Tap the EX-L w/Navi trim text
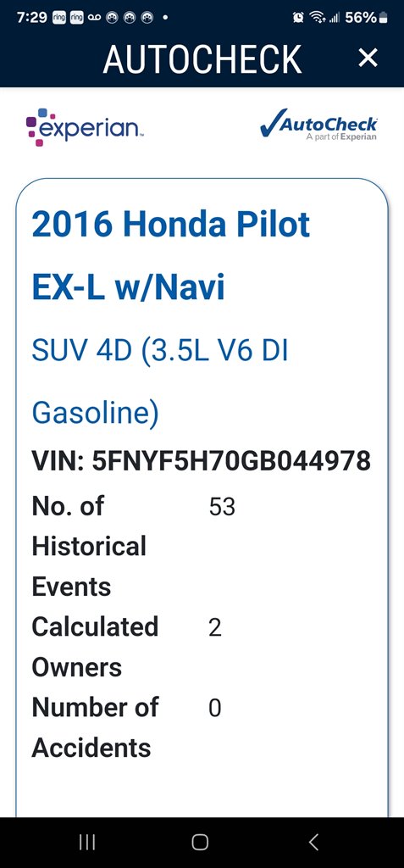 coord(129,288)
